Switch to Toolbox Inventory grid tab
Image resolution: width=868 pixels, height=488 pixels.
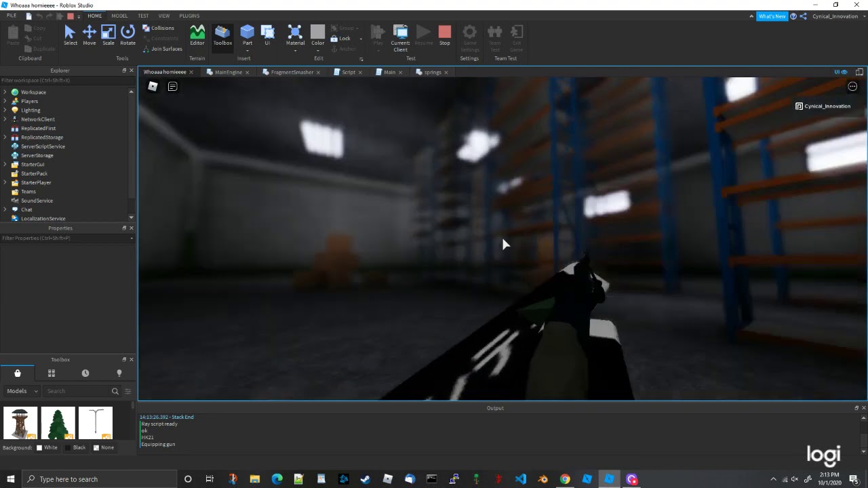click(x=52, y=373)
